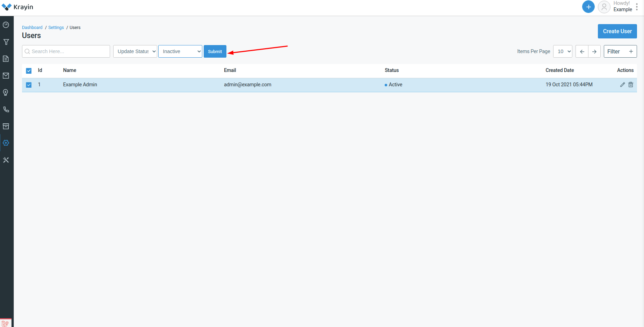Select the Leads funnel icon in sidebar
Screen dimensions: 644x327
[x=6, y=42]
